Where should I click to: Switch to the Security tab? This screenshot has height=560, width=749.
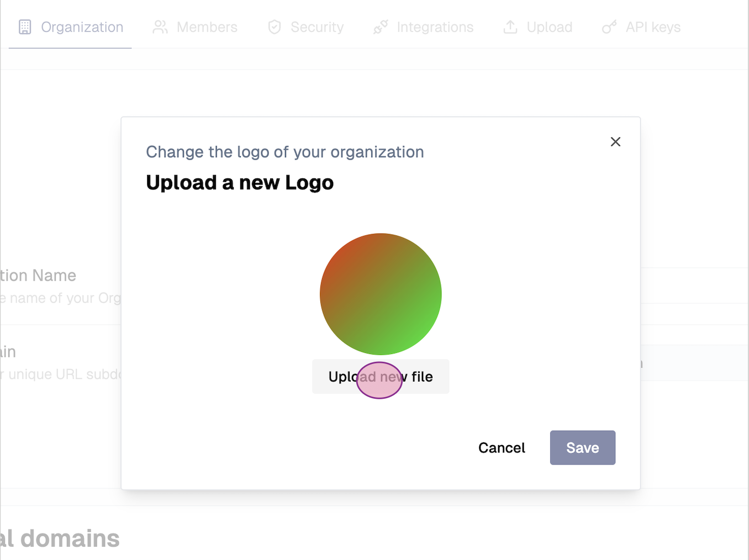coord(305,27)
